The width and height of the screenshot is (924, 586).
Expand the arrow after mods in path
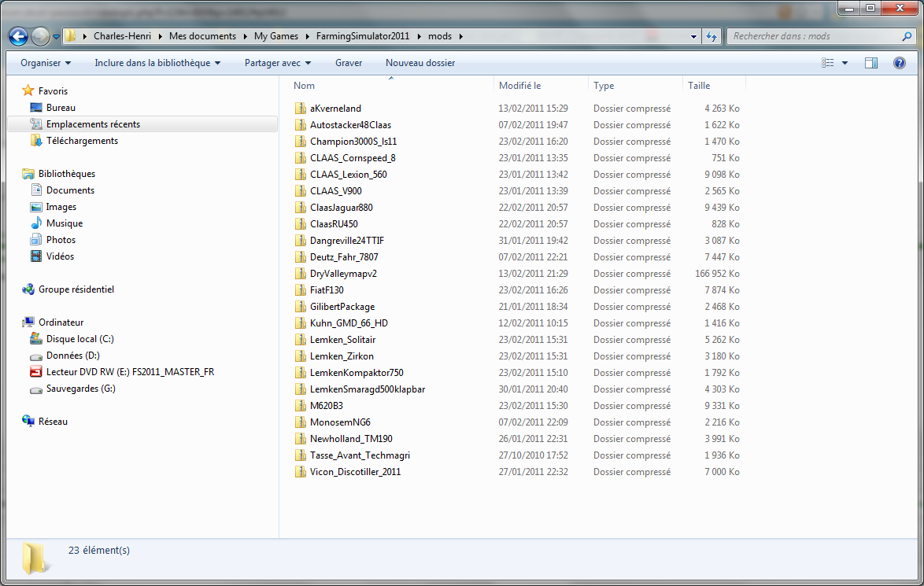point(461,36)
